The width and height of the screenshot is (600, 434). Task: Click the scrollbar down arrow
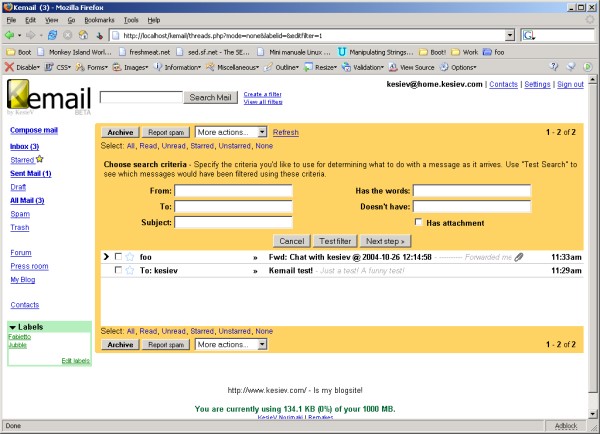pos(592,414)
